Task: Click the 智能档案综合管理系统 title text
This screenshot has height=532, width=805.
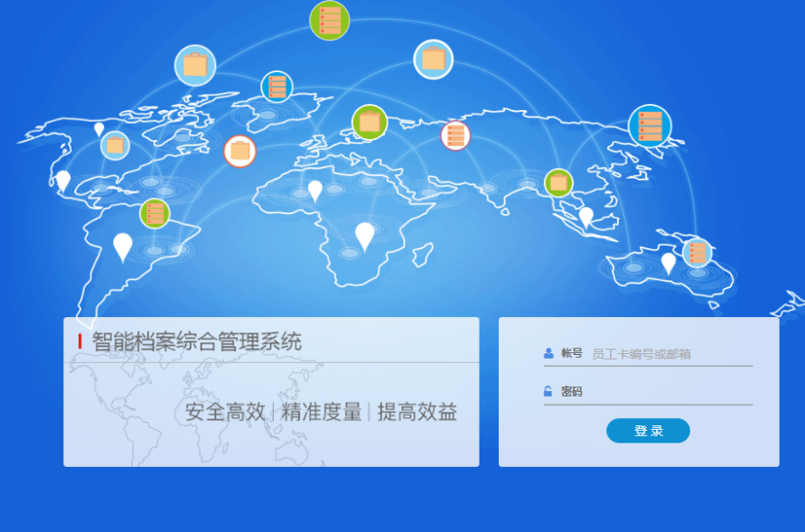Action: coord(197,341)
